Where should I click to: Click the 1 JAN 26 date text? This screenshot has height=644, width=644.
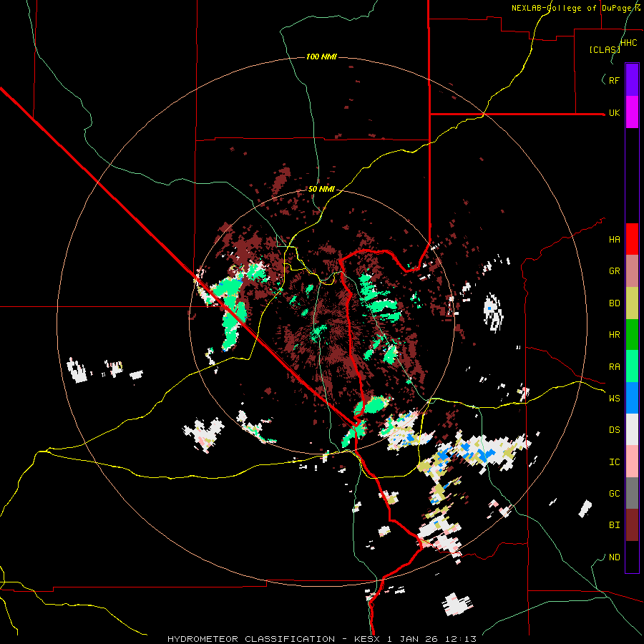(x=414, y=639)
